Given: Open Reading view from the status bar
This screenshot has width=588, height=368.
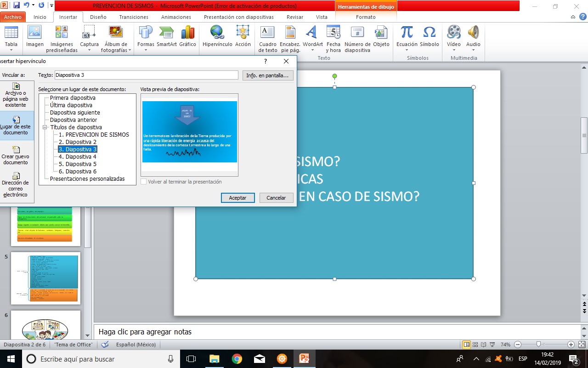Looking at the screenshot, I should (x=483, y=344).
